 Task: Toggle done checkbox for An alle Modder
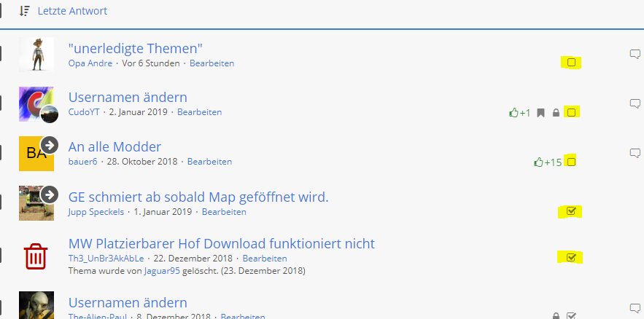pyautogui.click(x=571, y=162)
